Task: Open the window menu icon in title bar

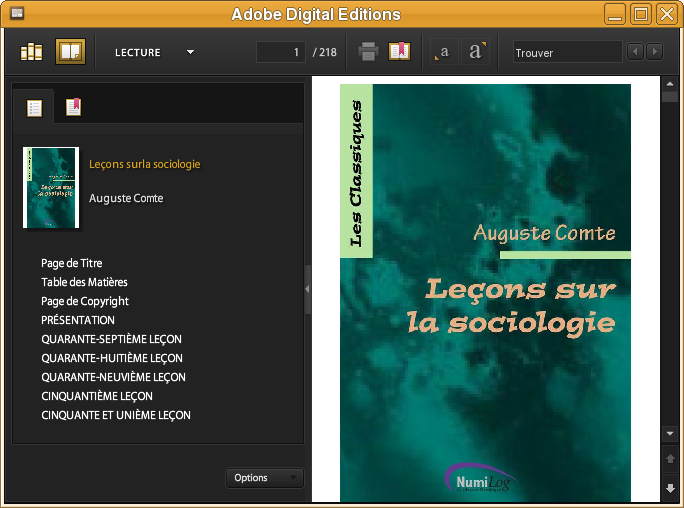Action: (x=17, y=13)
